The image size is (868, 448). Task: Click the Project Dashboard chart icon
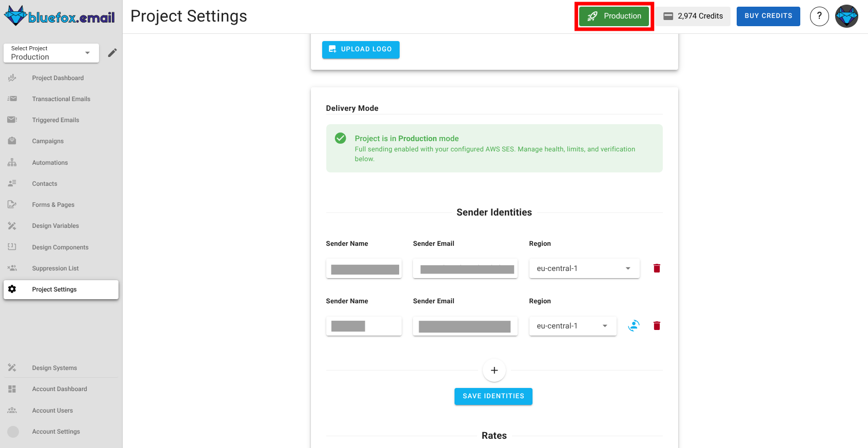pos(12,78)
